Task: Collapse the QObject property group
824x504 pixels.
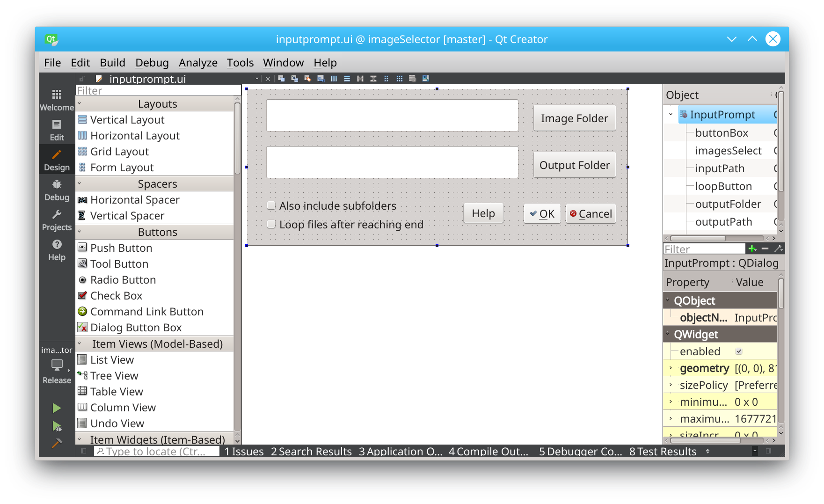Action: [668, 300]
